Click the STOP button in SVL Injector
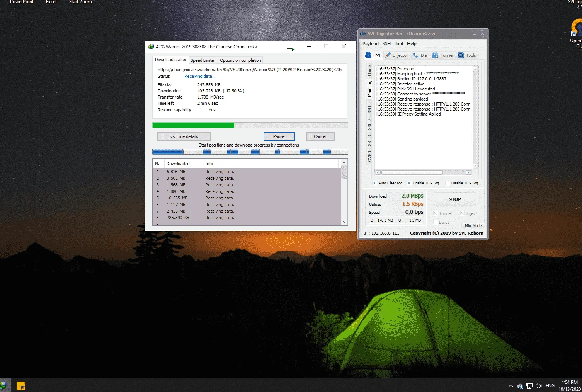The width and height of the screenshot is (582, 392). [x=454, y=199]
